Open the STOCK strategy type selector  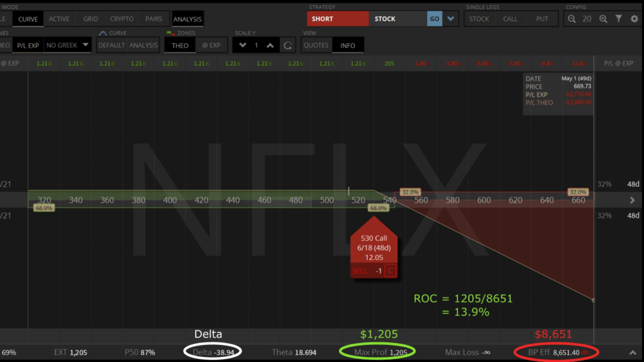397,19
